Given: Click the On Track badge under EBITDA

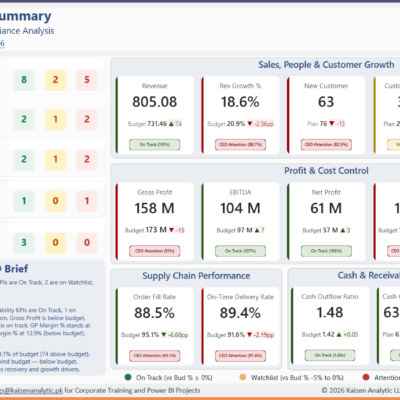Looking at the screenshot, I should 240,251.
